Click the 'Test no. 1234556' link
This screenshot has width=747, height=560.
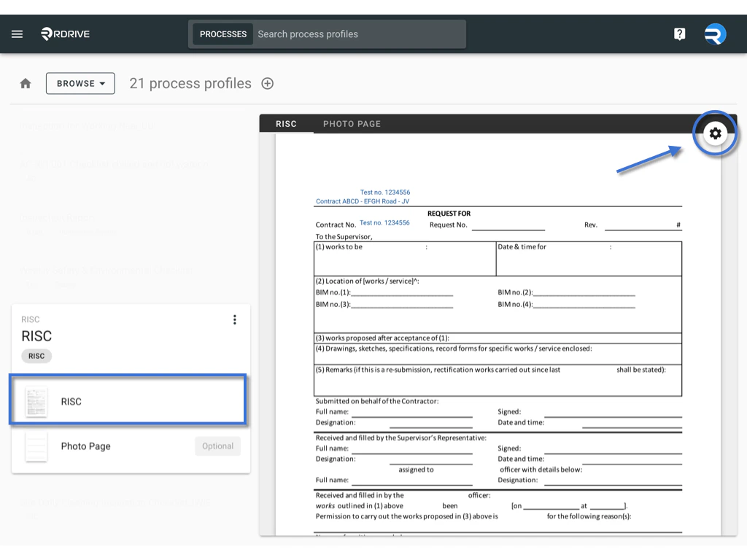[385, 192]
